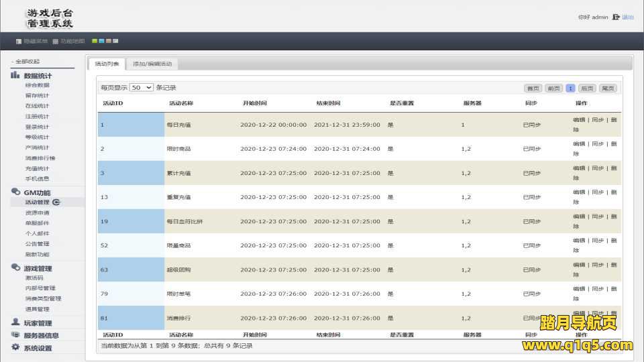Viewport: 644px width, 362px height.
Task: Click the GM功能 chat bubble icon
Action: coord(15,192)
